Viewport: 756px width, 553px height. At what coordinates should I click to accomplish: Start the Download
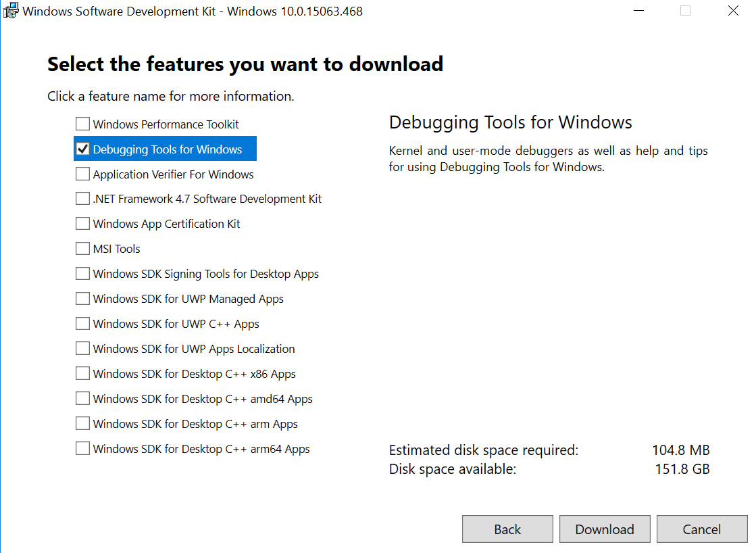(x=605, y=529)
